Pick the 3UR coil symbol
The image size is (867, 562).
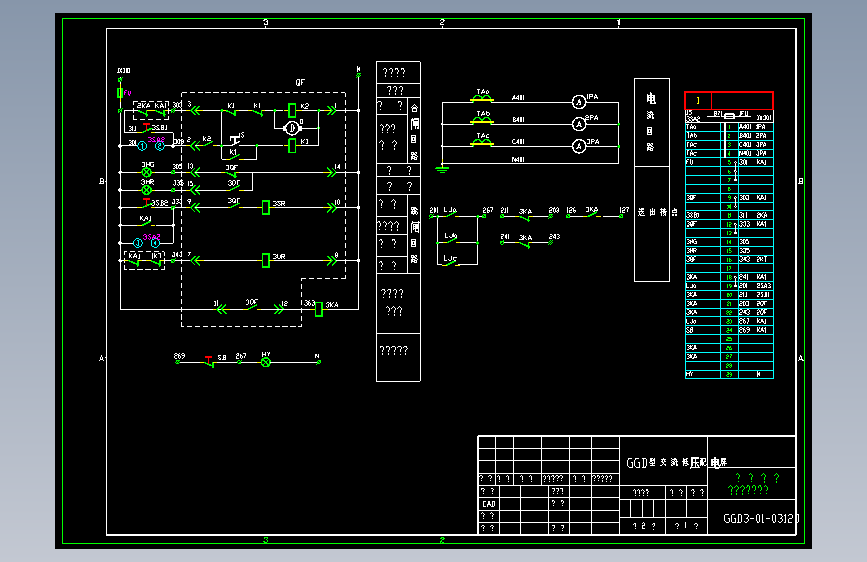coord(266,260)
